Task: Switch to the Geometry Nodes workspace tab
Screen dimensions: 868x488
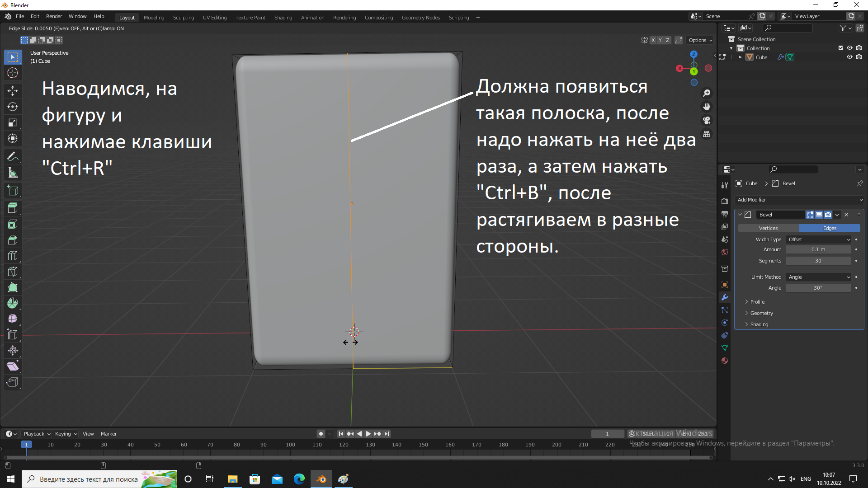Action: (x=420, y=18)
